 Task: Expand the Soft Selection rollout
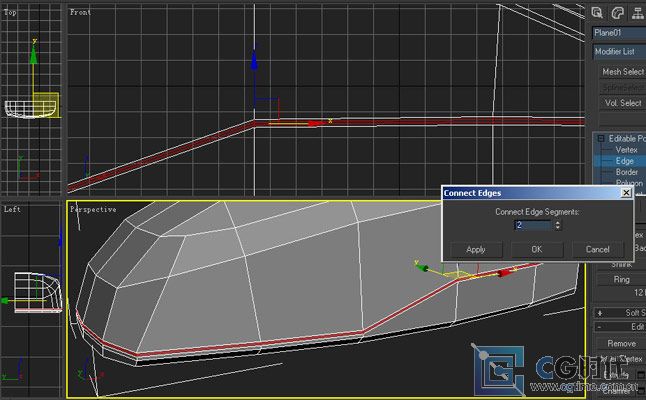click(x=620, y=313)
